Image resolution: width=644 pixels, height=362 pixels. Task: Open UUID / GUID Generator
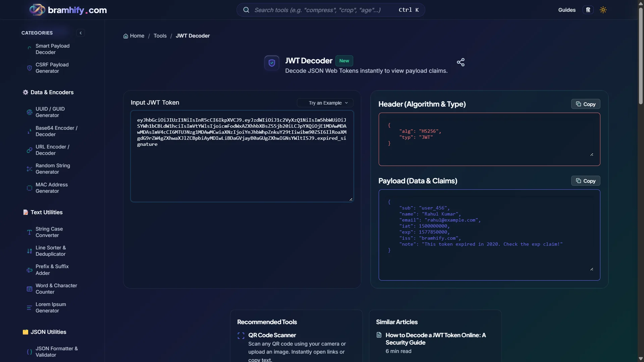tap(50, 112)
